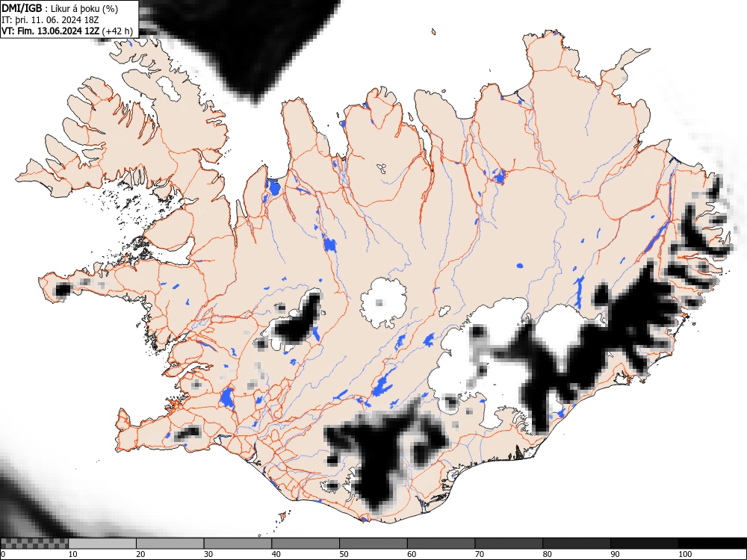Click the 'IT: þri. 11. 06. 2024 18Z' line

point(50,19)
